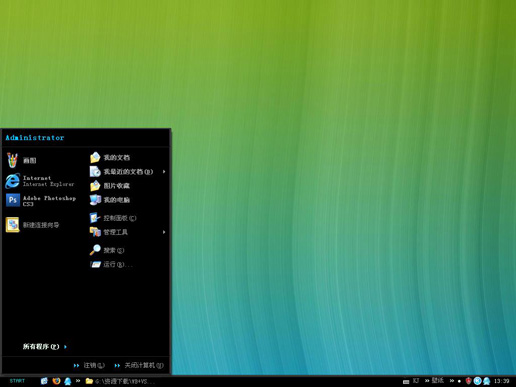This screenshot has width=516, height=387.
Task: Open the New Connection Wizard icon
Action: 13,225
